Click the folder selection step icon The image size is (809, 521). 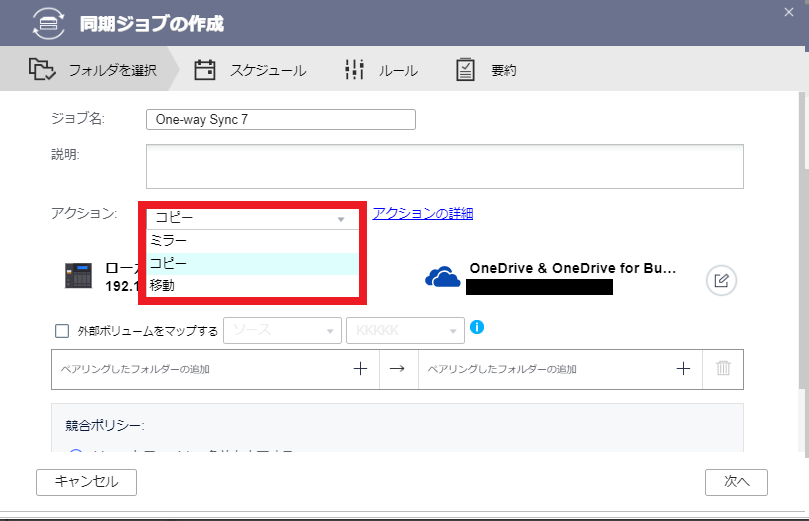tap(42, 70)
